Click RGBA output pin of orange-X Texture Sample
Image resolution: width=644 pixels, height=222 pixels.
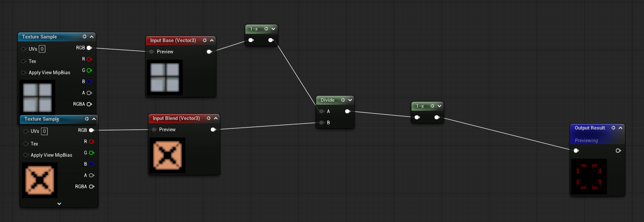91,187
